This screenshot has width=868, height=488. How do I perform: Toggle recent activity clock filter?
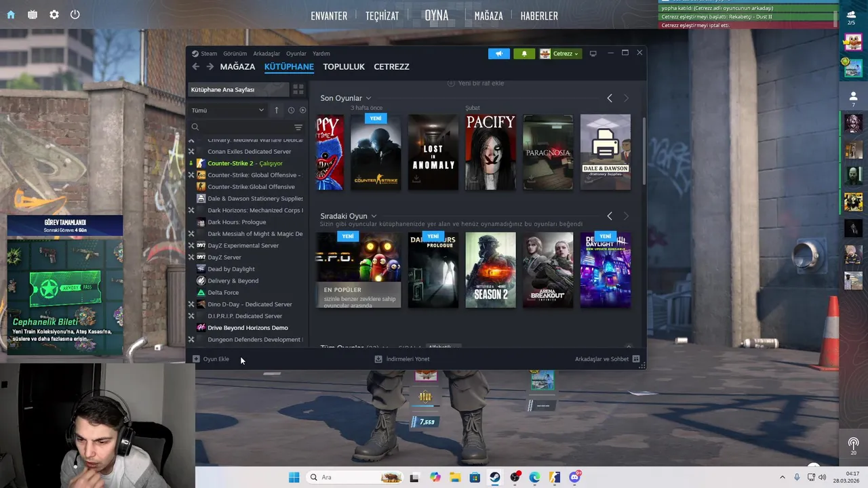(291, 110)
